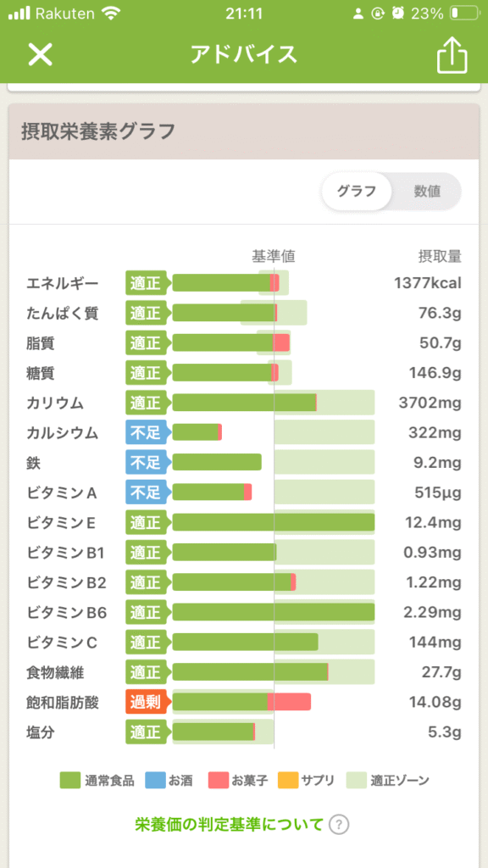The width and height of the screenshot is (488, 868).
Task: Tap the 適正 badge next to エネルギー
Action: click(146, 283)
